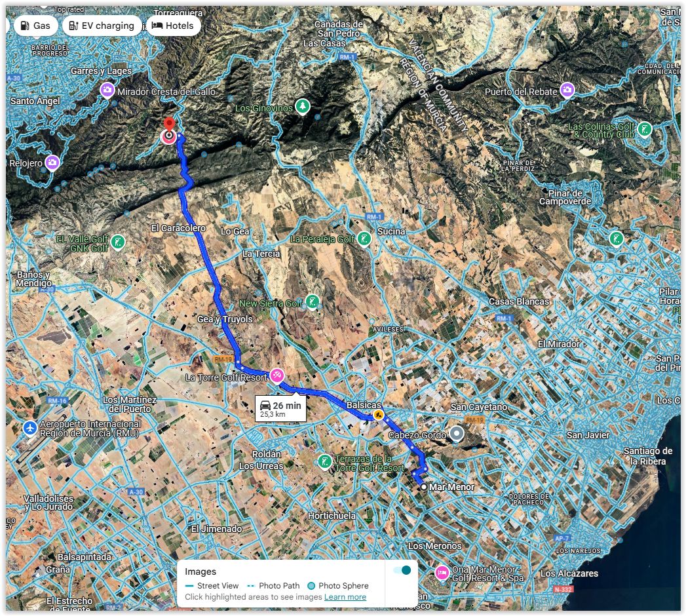Image resolution: width=686 pixels, height=616 pixels.
Task: Show EV charging stations
Action: [x=102, y=26]
